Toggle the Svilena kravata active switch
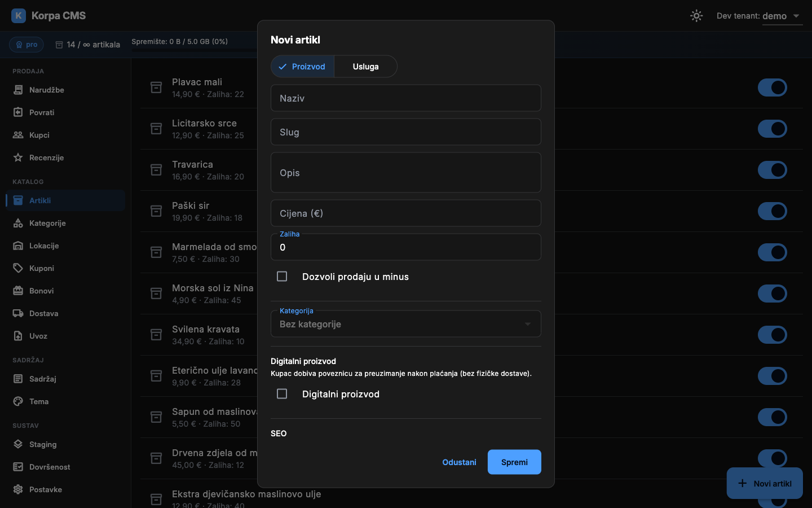 point(773,335)
